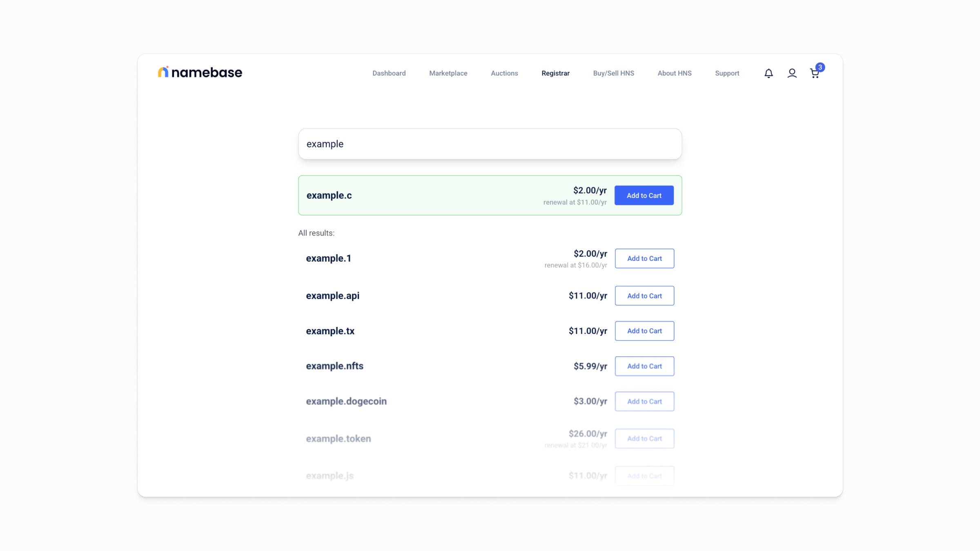Screen dimensions: 980x551
Task: Open the shopping cart icon
Action: tap(815, 73)
